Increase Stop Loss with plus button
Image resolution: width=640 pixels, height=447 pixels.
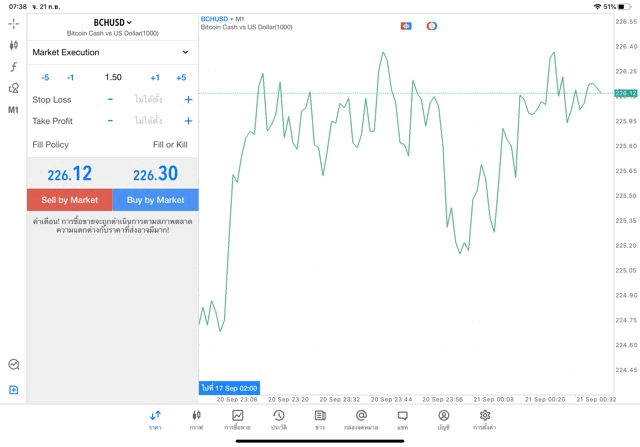(x=188, y=100)
